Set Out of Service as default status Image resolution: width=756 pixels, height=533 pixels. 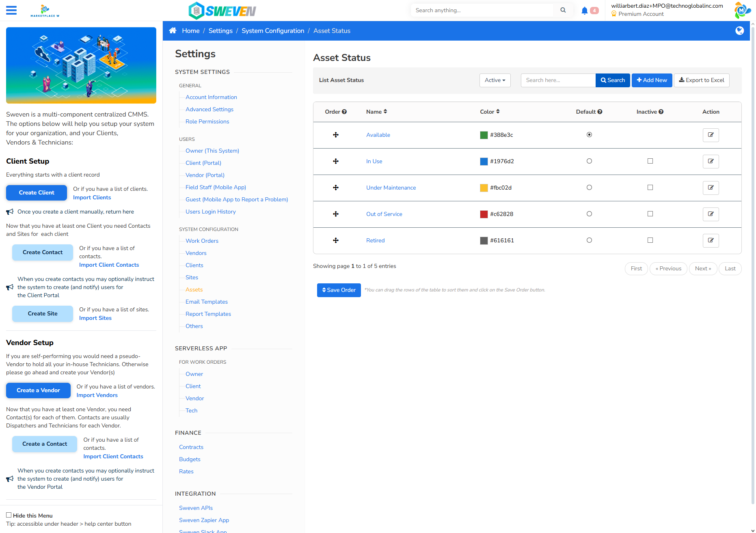click(x=589, y=214)
